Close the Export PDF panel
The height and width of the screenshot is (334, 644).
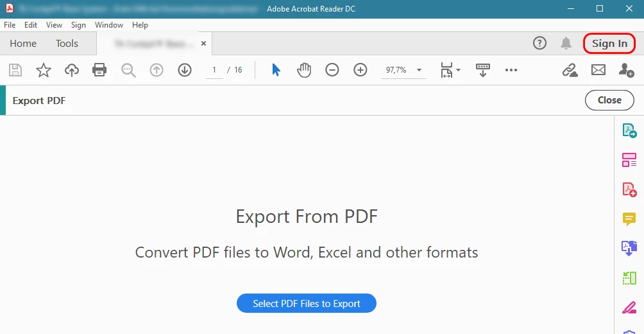point(609,100)
